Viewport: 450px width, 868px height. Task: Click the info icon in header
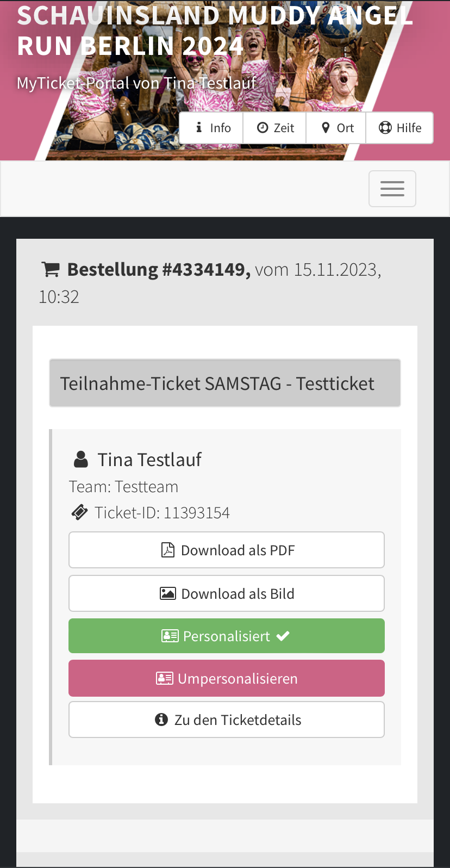point(199,128)
